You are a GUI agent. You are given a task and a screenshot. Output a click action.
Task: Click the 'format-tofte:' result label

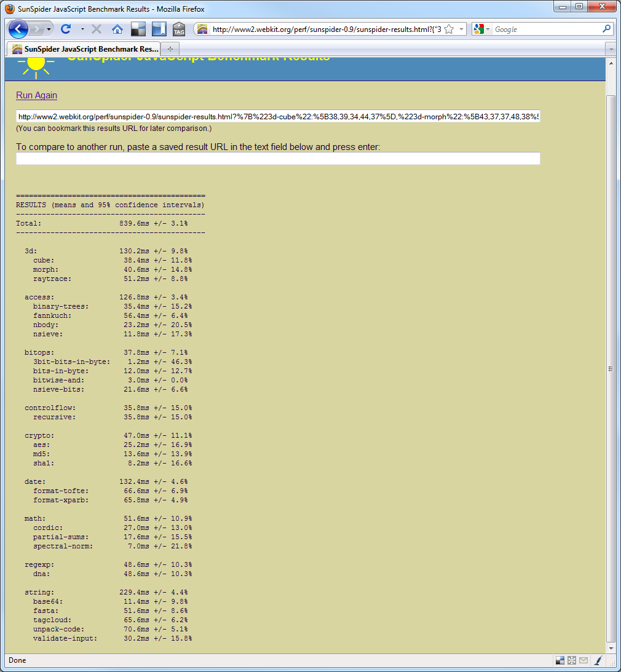[x=61, y=491]
